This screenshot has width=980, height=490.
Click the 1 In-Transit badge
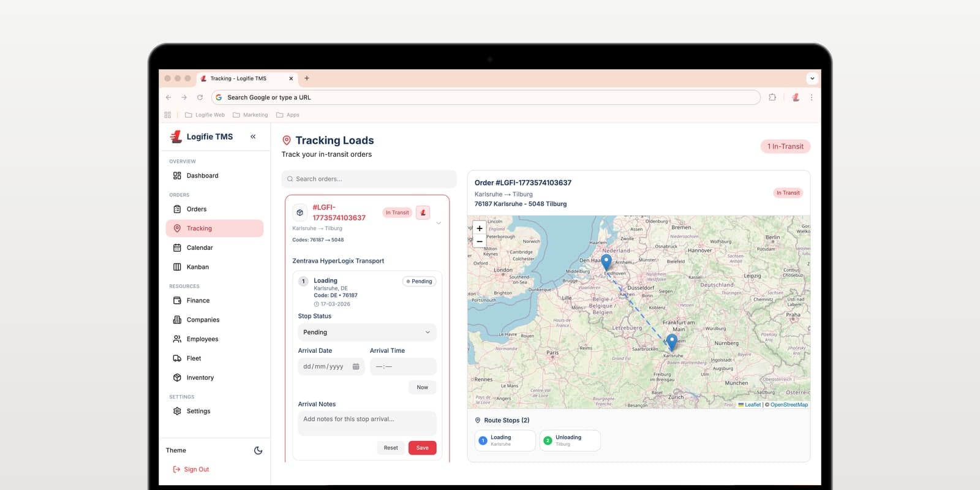785,146
